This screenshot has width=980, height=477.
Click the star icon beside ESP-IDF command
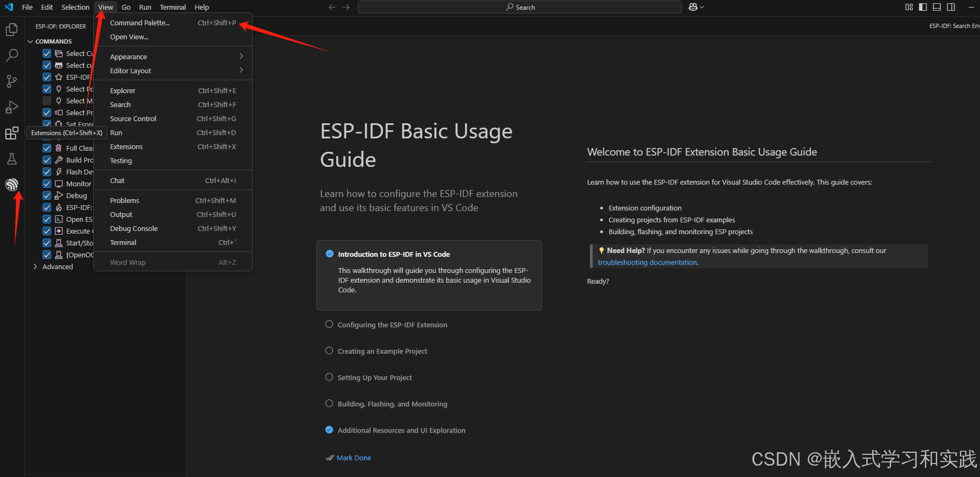tap(59, 77)
